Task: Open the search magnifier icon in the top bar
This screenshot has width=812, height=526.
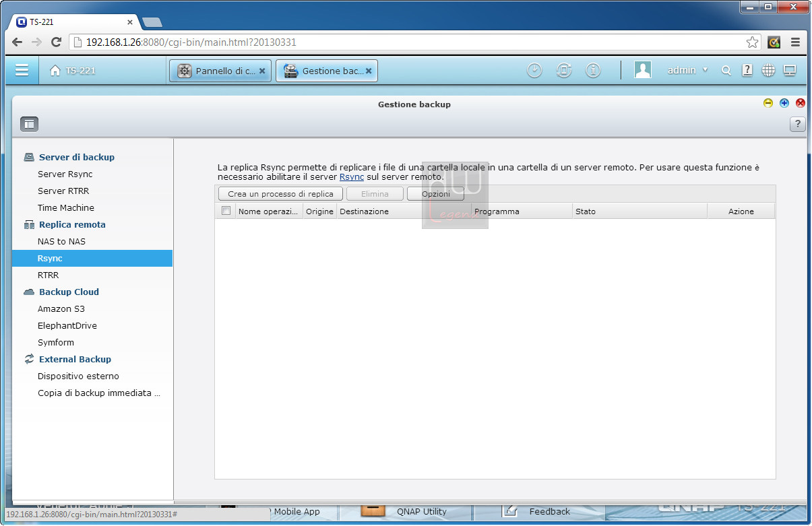Action: 726,71
